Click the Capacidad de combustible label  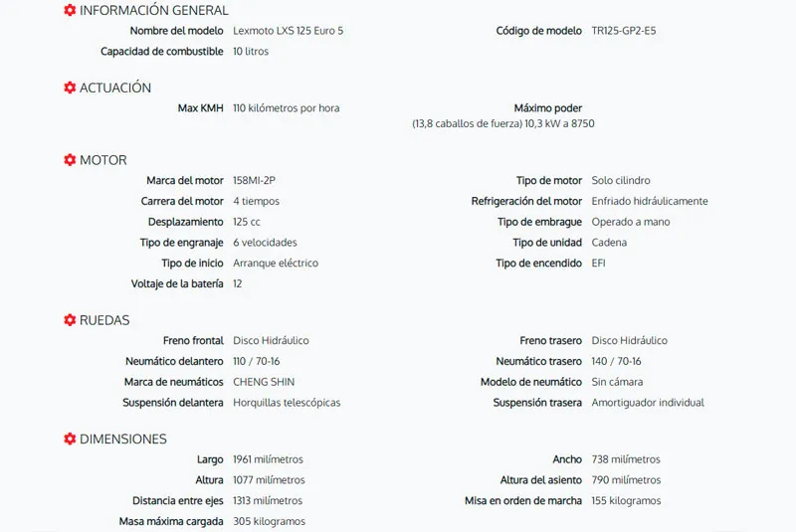click(161, 52)
